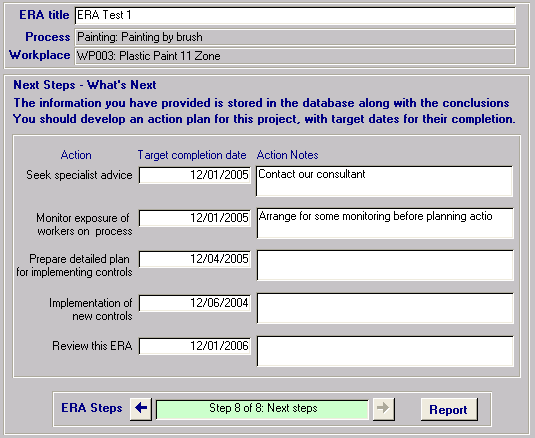This screenshot has width=535, height=438.
Task: Edit Monitor exposure target completion date
Action: tap(195, 218)
